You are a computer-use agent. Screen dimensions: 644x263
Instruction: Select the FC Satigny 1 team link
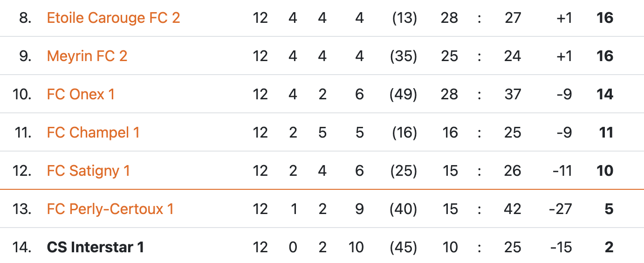[89, 171]
